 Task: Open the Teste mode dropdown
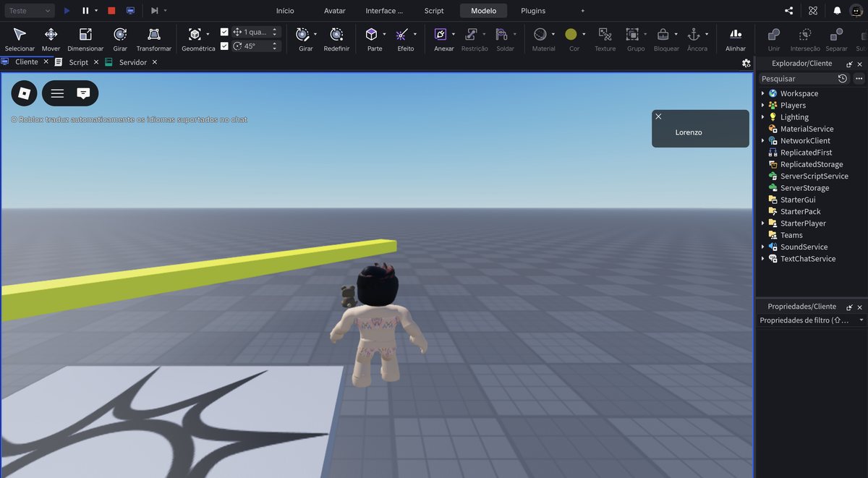pos(28,11)
